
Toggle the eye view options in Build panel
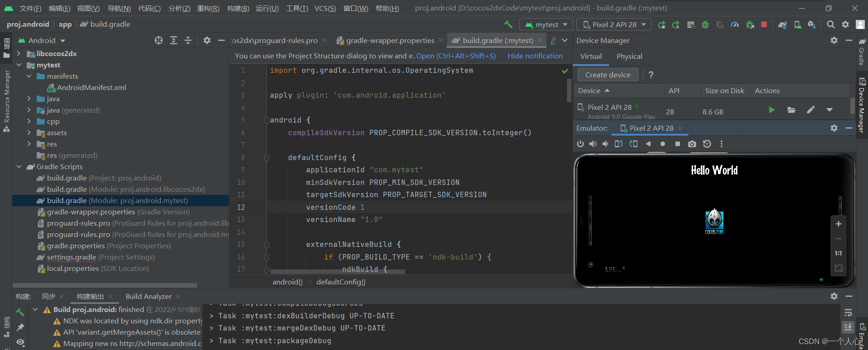(x=20, y=342)
